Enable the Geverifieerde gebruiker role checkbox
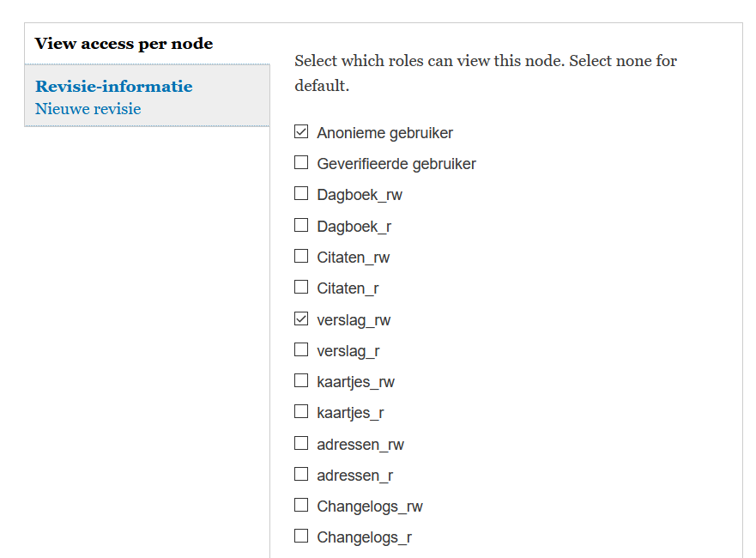 click(301, 163)
